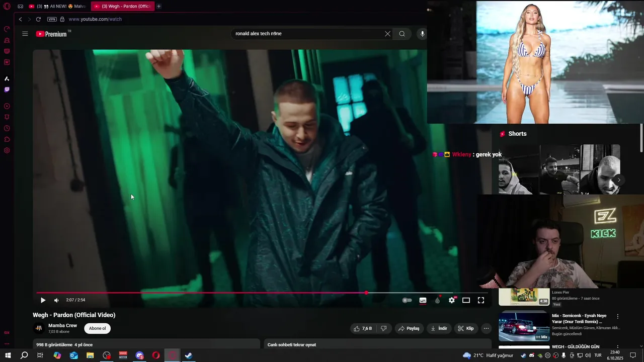The width and height of the screenshot is (644, 362).
Task: Open player settings gear
Action: click(452, 300)
